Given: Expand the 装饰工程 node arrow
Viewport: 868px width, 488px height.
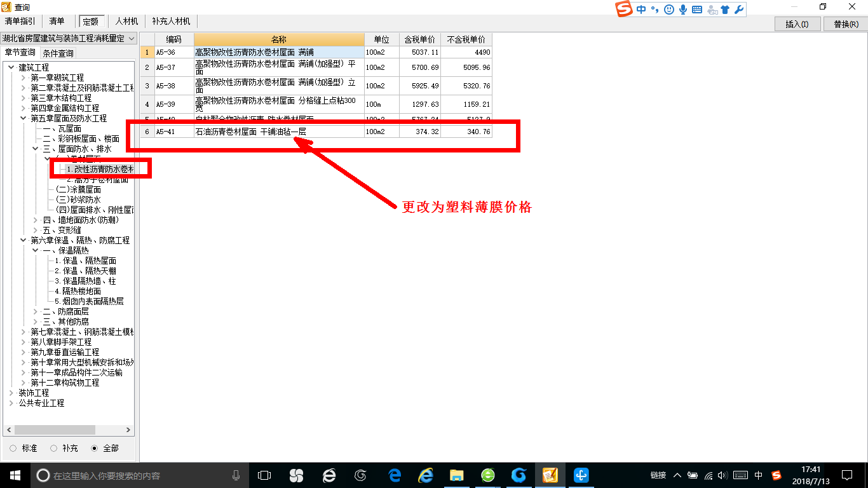Looking at the screenshot, I should click(x=11, y=393).
